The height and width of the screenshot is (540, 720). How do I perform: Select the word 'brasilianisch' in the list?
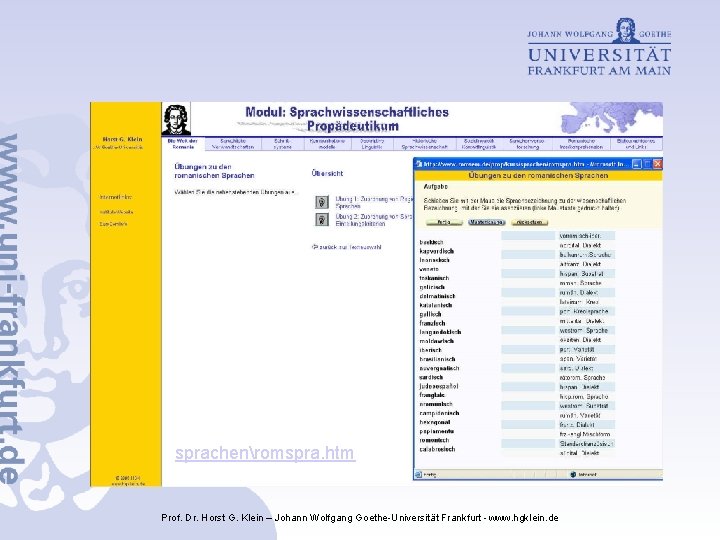(x=437, y=359)
